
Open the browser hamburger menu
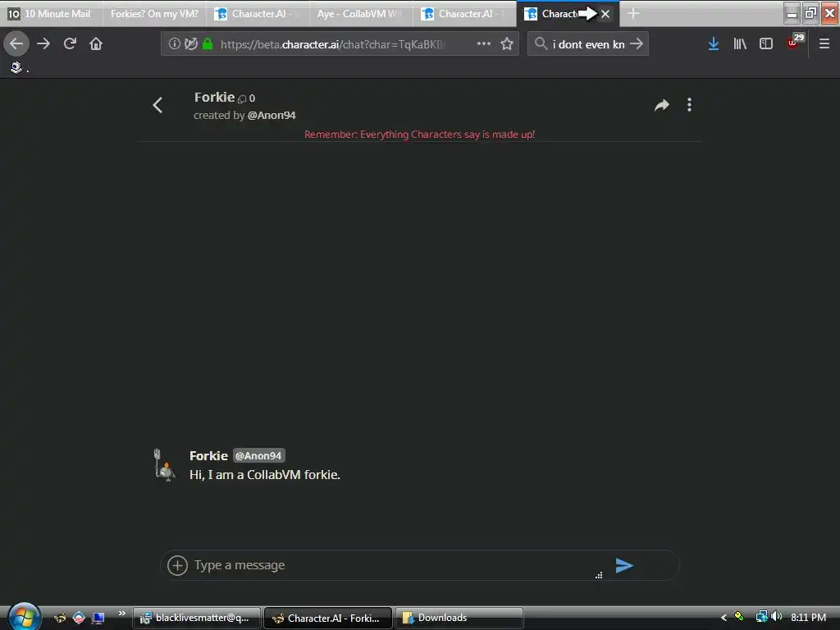824,43
